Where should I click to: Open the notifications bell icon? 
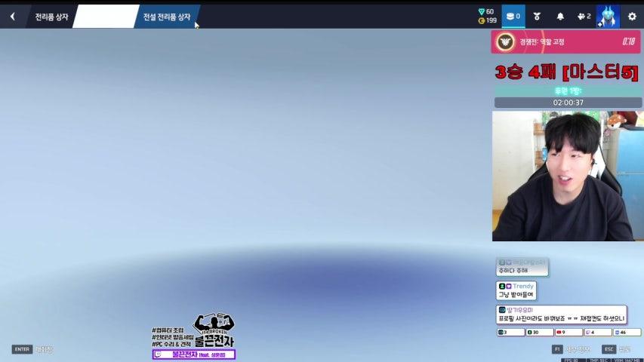coord(560,17)
